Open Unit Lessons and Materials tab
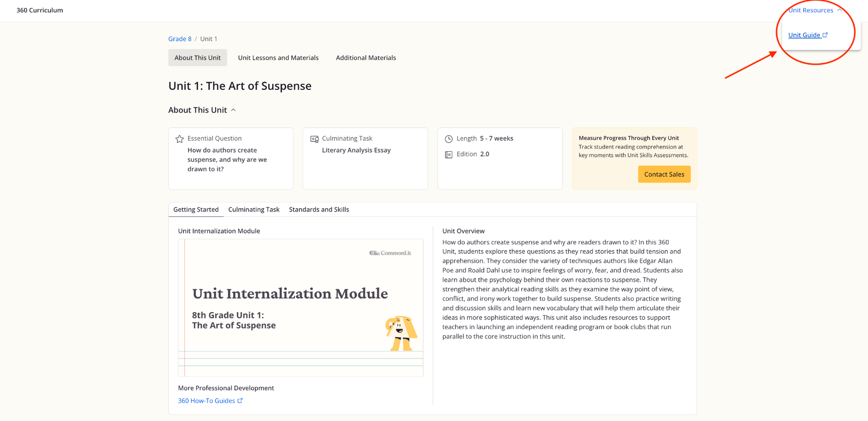Image resolution: width=868 pixels, height=421 pixels. 278,58
